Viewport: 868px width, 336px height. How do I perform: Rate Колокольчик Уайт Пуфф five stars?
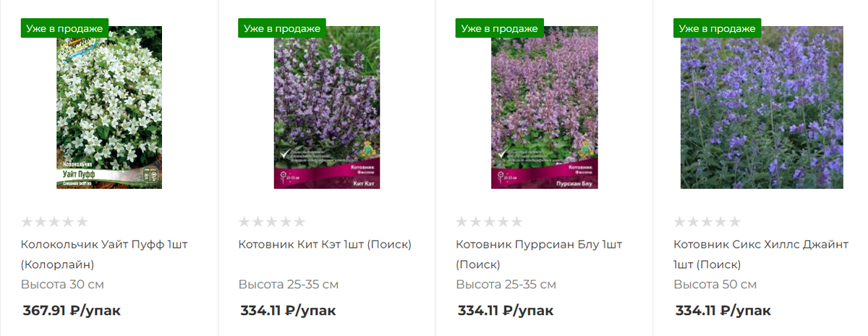(x=82, y=222)
